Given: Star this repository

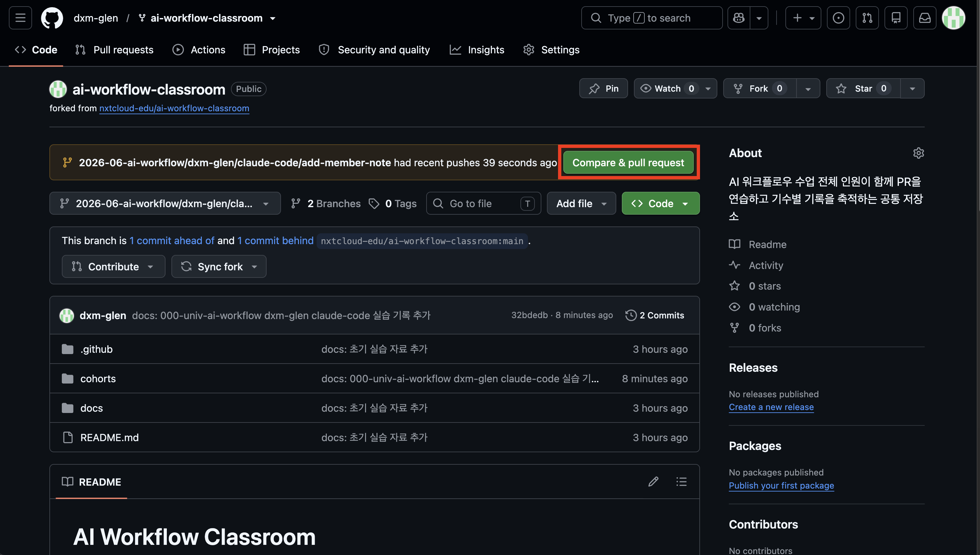Looking at the screenshot, I should click(x=864, y=88).
